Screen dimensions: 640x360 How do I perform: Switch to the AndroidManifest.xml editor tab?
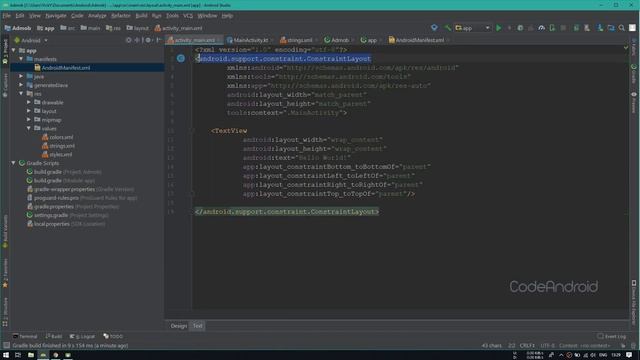[x=418, y=40]
